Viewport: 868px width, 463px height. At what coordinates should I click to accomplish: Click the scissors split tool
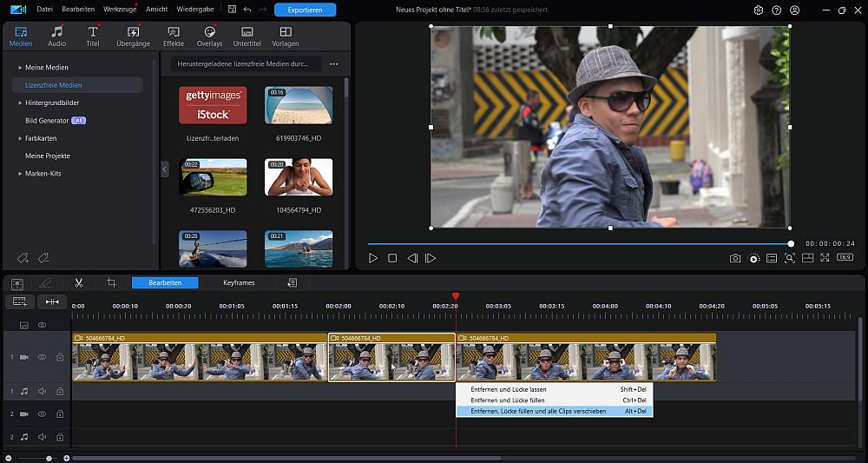[78, 283]
